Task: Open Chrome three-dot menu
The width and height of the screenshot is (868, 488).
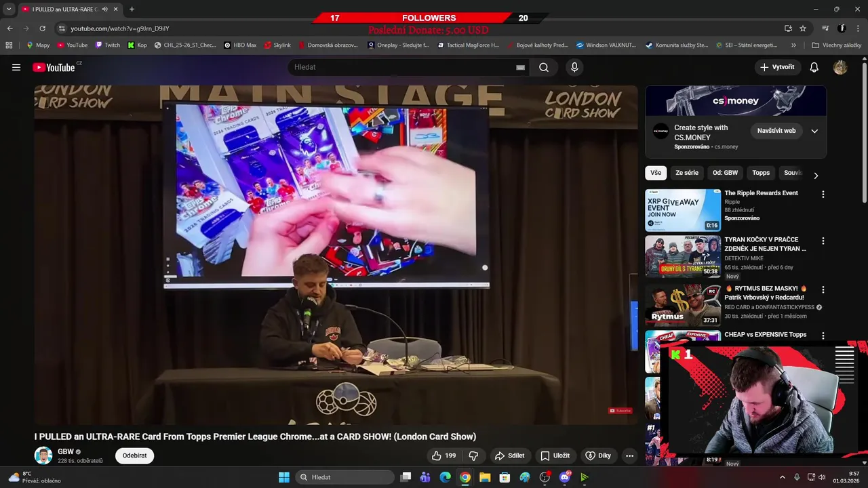Action: coord(858,28)
